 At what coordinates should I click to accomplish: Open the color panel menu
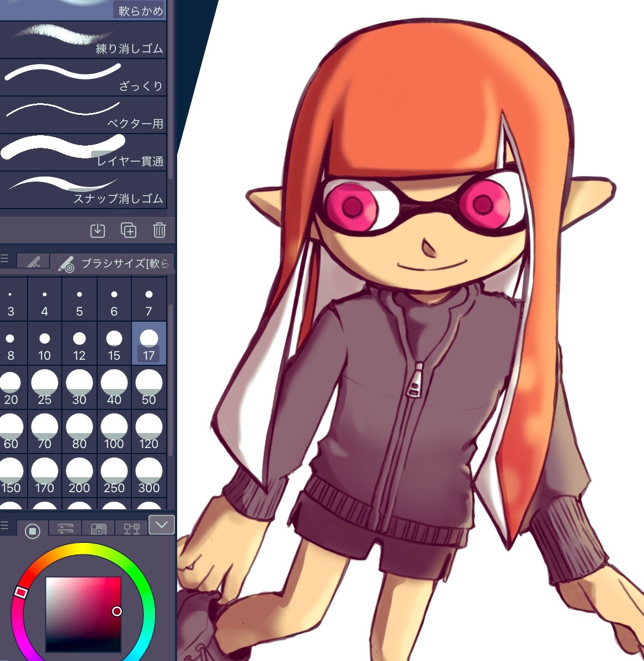(4, 525)
